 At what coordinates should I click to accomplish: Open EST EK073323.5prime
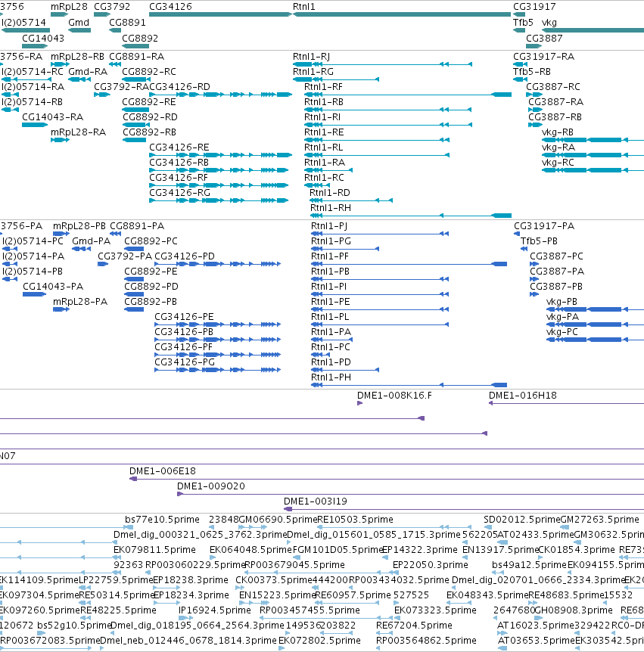pos(435,610)
